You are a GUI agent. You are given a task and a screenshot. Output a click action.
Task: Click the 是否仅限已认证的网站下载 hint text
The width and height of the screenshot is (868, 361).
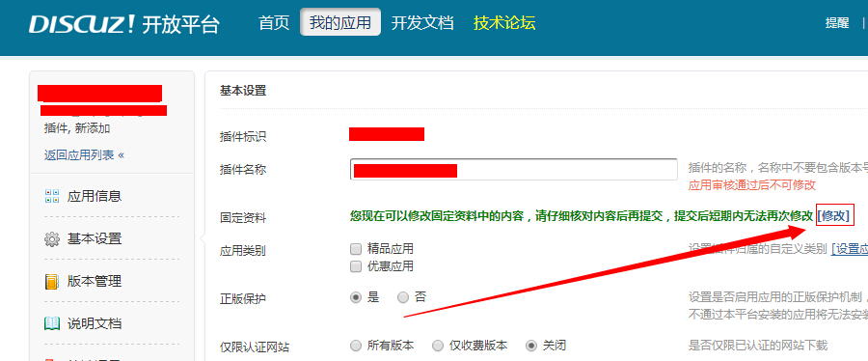[x=758, y=346]
